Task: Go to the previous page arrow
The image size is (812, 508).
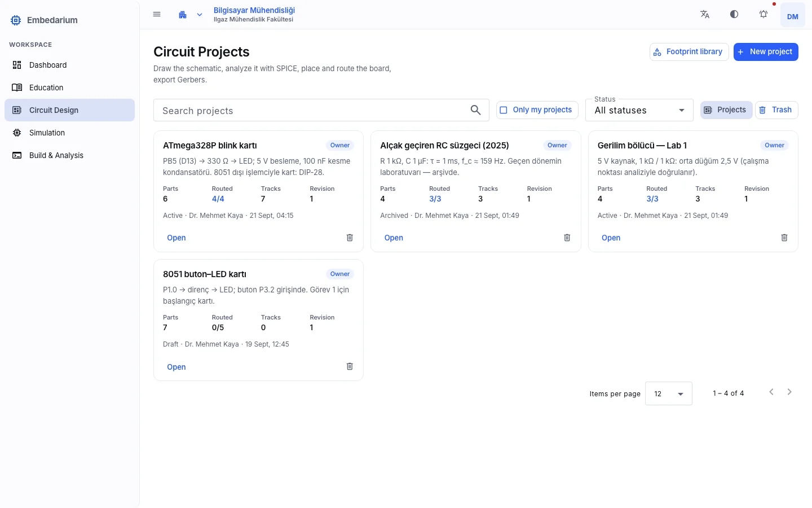Action: tap(771, 392)
